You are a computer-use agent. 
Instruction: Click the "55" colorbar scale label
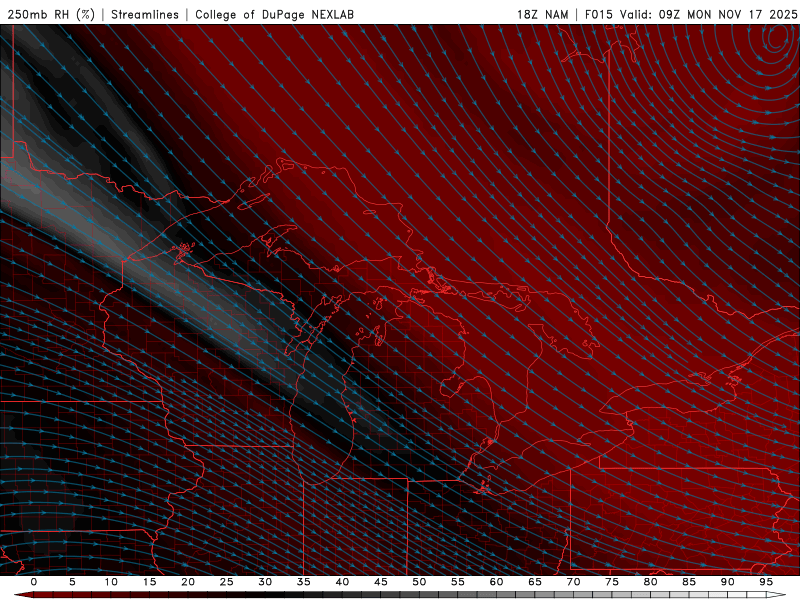click(458, 582)
